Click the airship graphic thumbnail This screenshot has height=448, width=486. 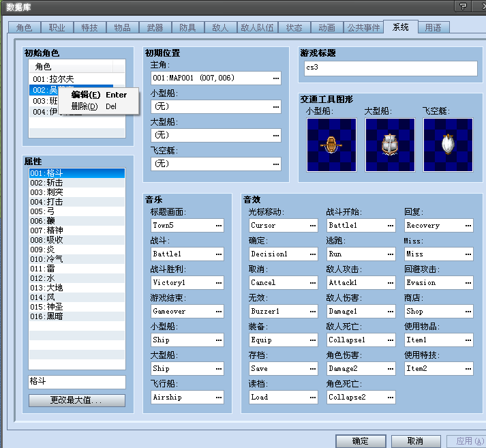click(449, 145)
